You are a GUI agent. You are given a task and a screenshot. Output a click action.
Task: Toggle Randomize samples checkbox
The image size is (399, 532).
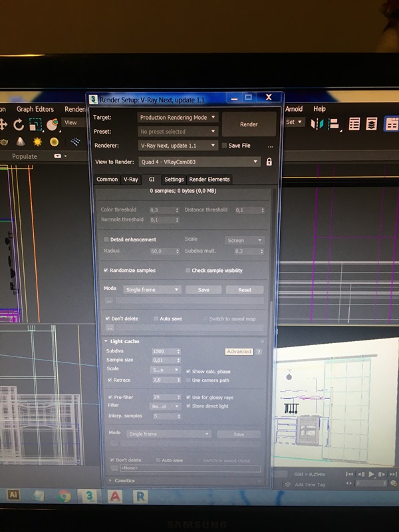tap(106, 270)
